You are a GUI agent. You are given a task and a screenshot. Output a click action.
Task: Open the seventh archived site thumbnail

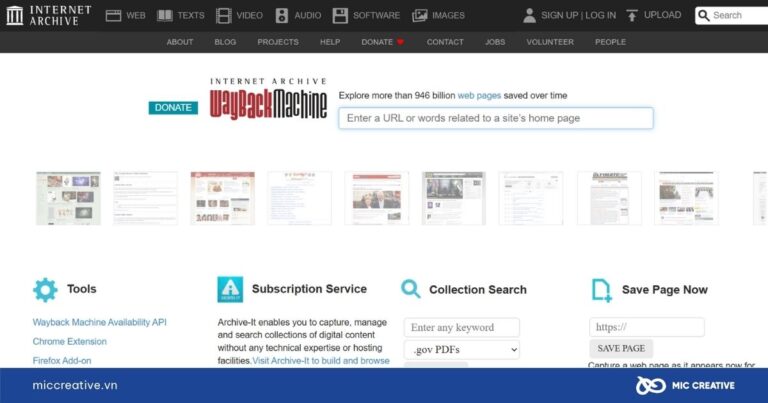tap(531, 198)
